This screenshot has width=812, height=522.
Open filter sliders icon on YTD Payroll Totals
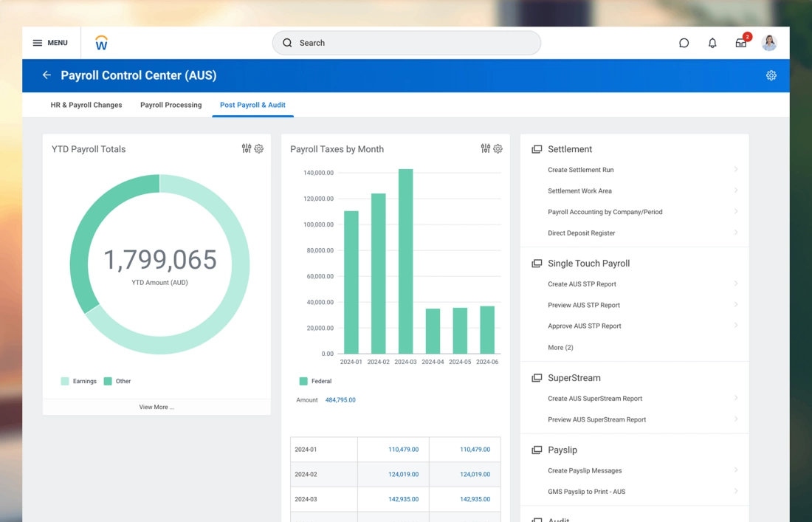click(x=247, y=148)
